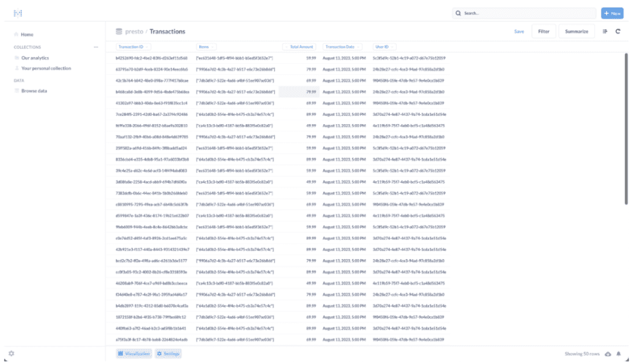The image size is (636, 364).
Task: Click the alert bell icon
Action: (x=618, y=354)
